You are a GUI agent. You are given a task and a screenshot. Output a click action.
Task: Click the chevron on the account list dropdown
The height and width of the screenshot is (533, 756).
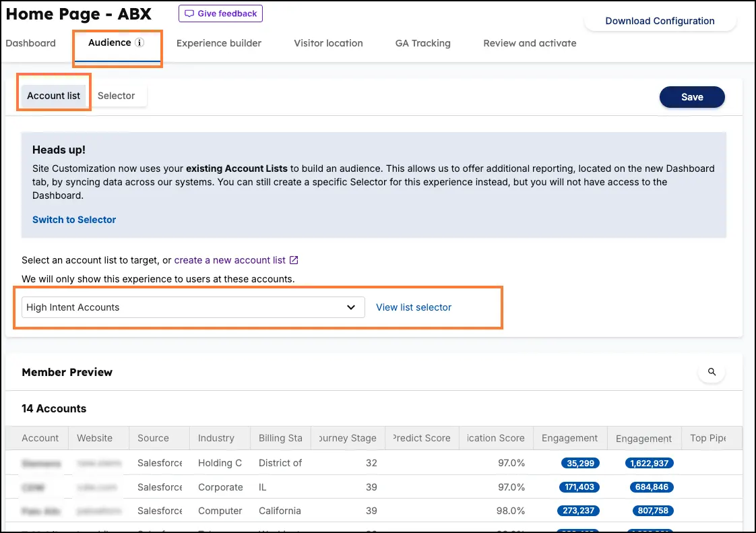tap(351, 307)
